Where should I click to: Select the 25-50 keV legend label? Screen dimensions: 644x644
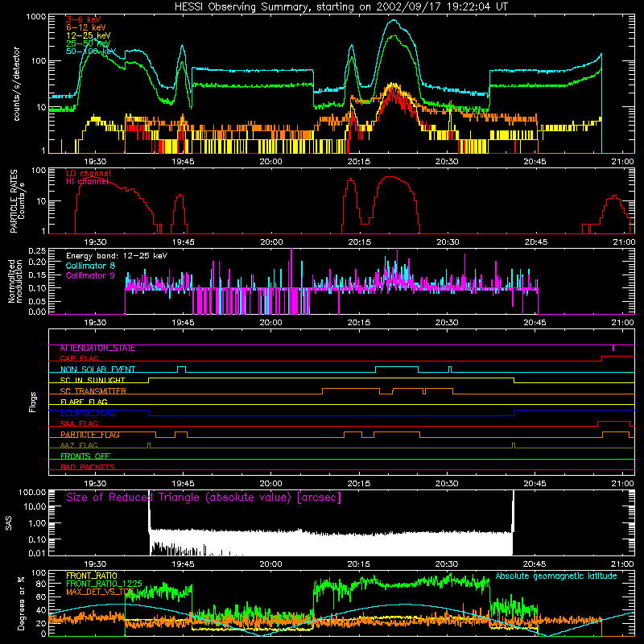(89, 43)
